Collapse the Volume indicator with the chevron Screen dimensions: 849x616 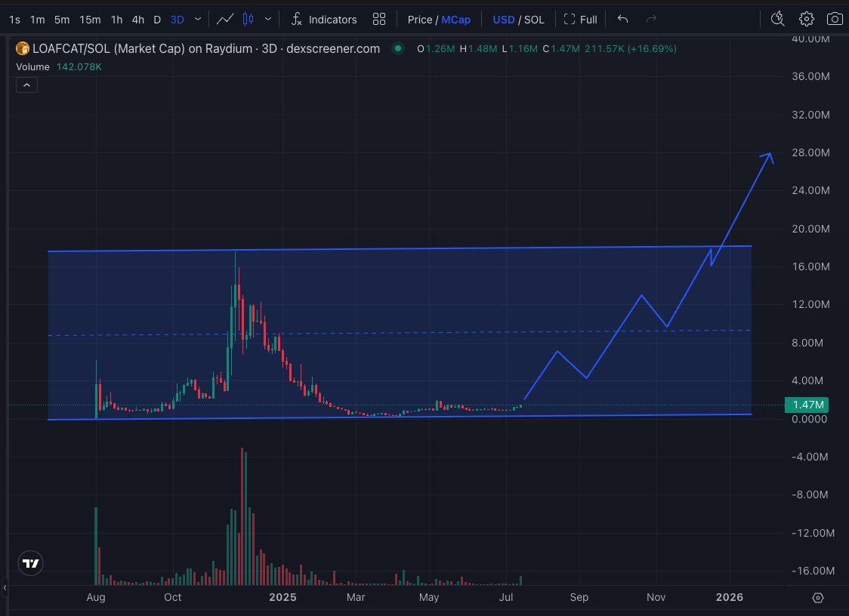[x=26, y=85]
